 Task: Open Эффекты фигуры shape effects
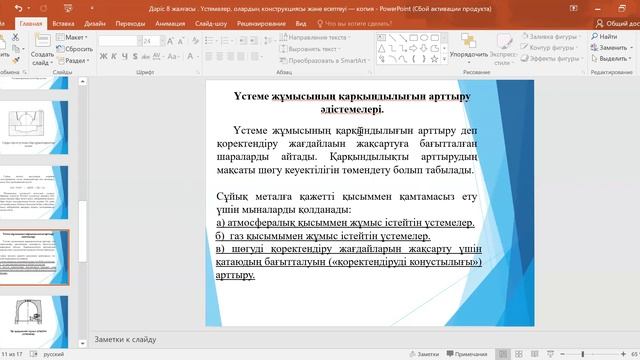[551, 59]
